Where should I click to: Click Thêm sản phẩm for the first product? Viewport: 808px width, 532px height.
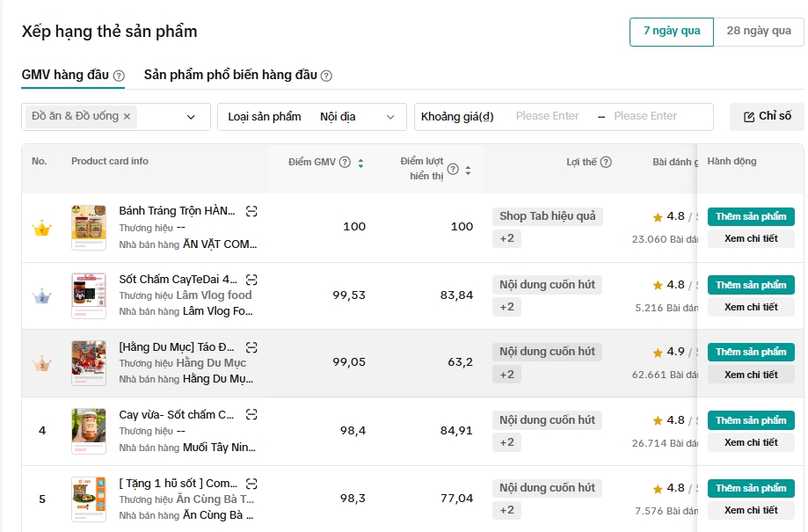tap(751, 216)
